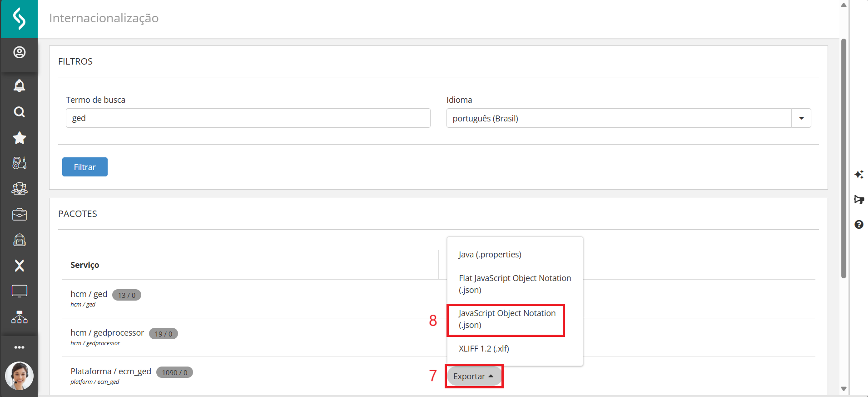Choose Flat JavaScript Object Notation (.json)

click(x=515, y=284)
